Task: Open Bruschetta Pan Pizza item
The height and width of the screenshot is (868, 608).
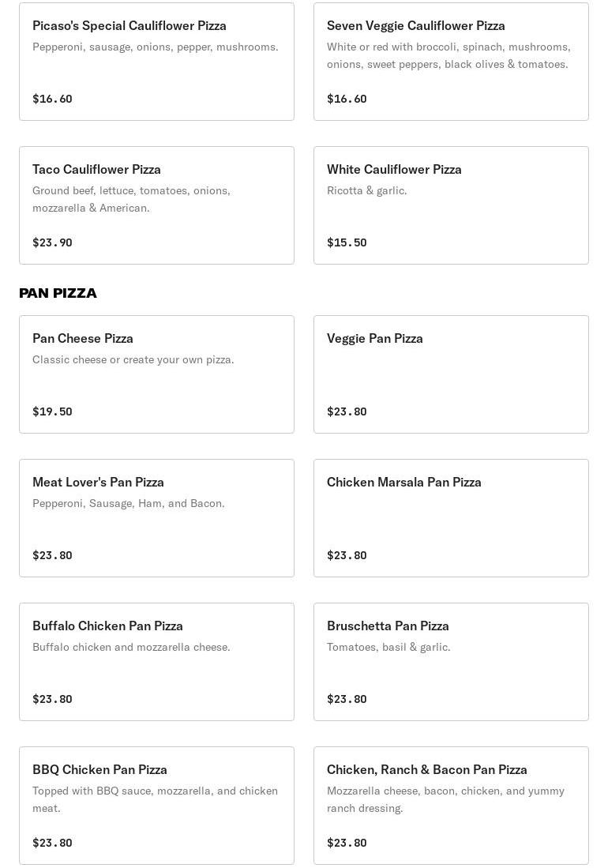Action: [x=451, y=662]
